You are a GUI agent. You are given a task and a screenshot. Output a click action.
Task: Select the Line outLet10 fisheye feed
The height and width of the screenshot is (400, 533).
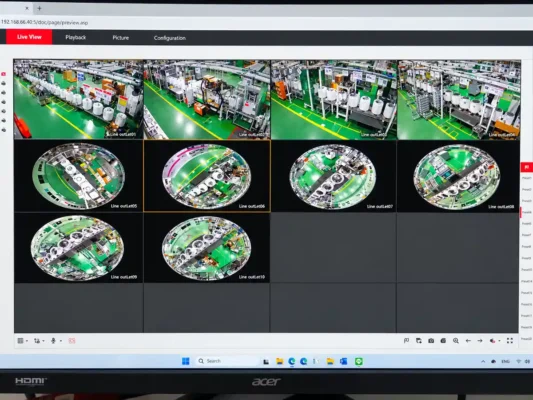click(x=207, y=248)
